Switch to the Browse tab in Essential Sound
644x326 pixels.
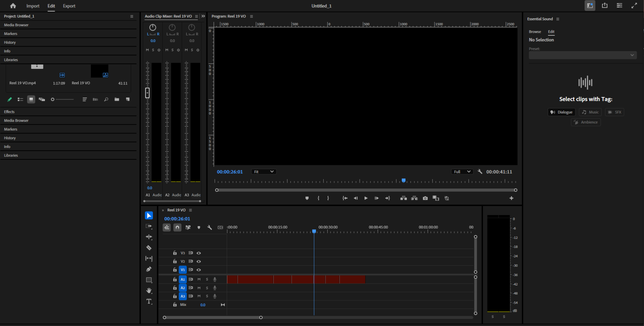(535, 32)
